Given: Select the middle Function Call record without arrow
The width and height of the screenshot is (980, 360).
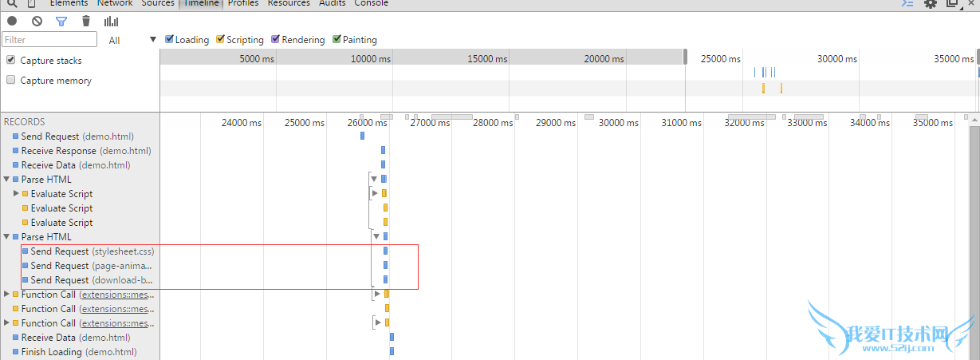Looking at the screenshot, I should (x=80, y=309).
